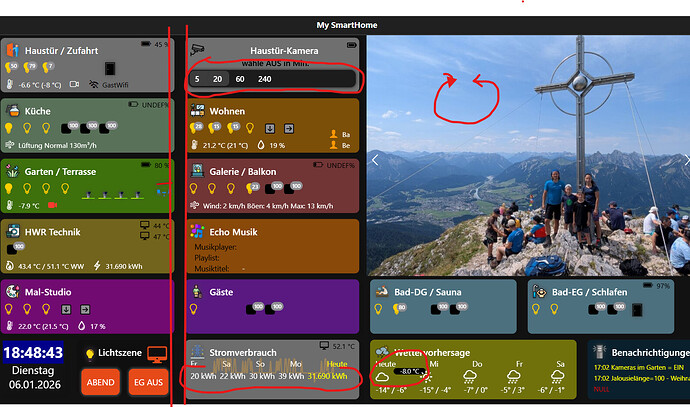Click the first 100 shutter slider in Küche
The width and height of the screenshot is (690, 407).
tap(68, 128)
